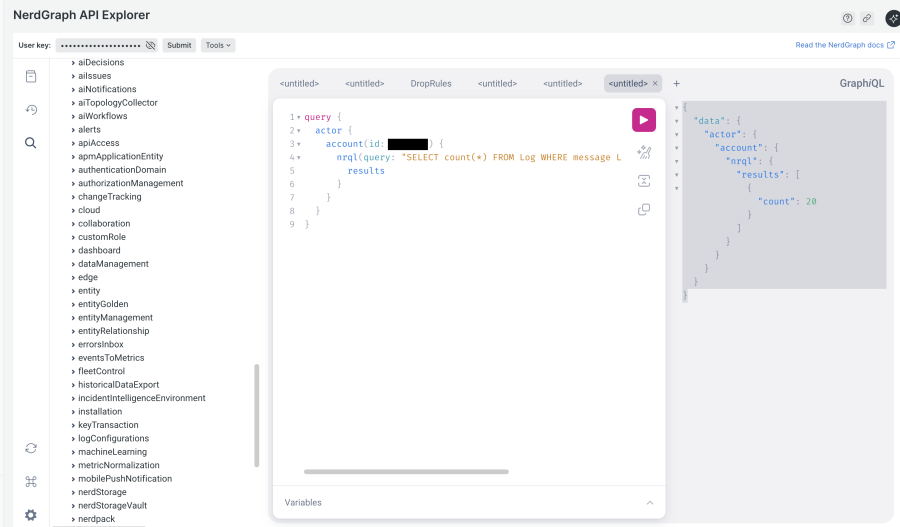This screenshot has width=900, height=527.
Task: Click the prettify query sparkle icon
Action: pyautogui.click(x=643, y=152)
